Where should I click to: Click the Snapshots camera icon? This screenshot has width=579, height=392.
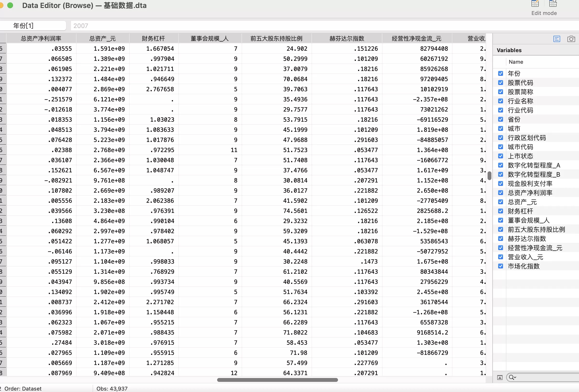[x=571, y=39]
